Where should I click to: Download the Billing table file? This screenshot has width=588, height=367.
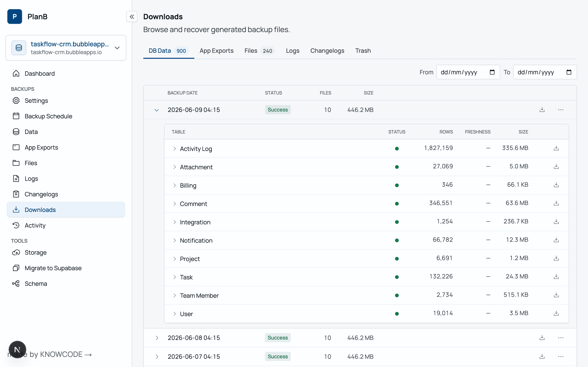[x=556, y=185]
